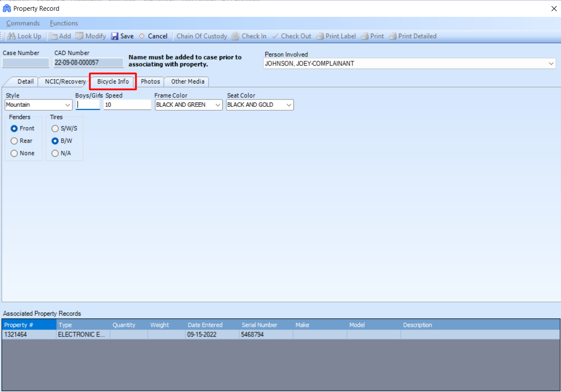The image size is (561, 392).
Task: Select the Bicycle Info tab
Action: [113, 81]
